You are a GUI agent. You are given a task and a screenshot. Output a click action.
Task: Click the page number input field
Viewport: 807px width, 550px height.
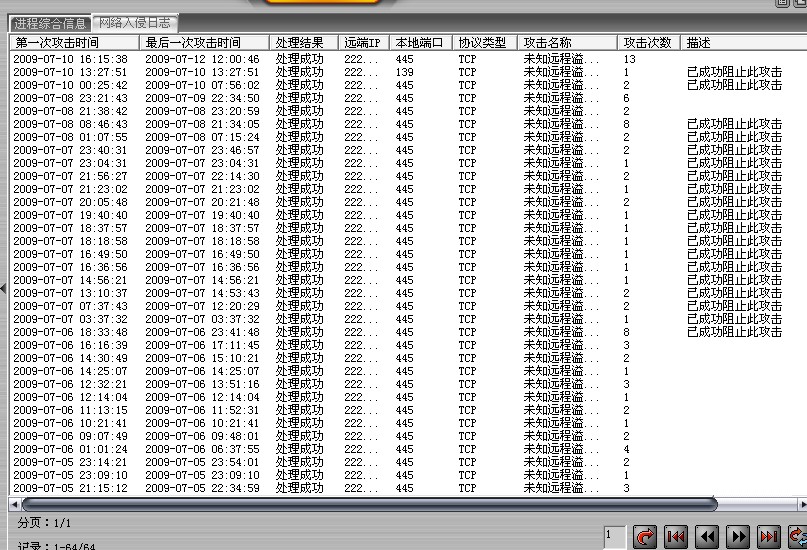click(x=615, y=537)
